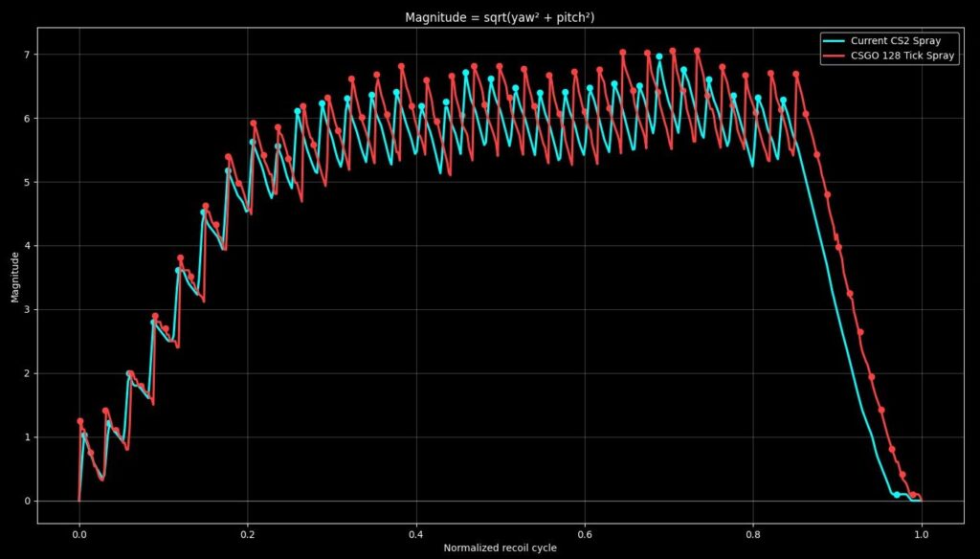Click the red line swatch in the legend
The height and width of the screenshot is (559, 980).
(835, 56)
